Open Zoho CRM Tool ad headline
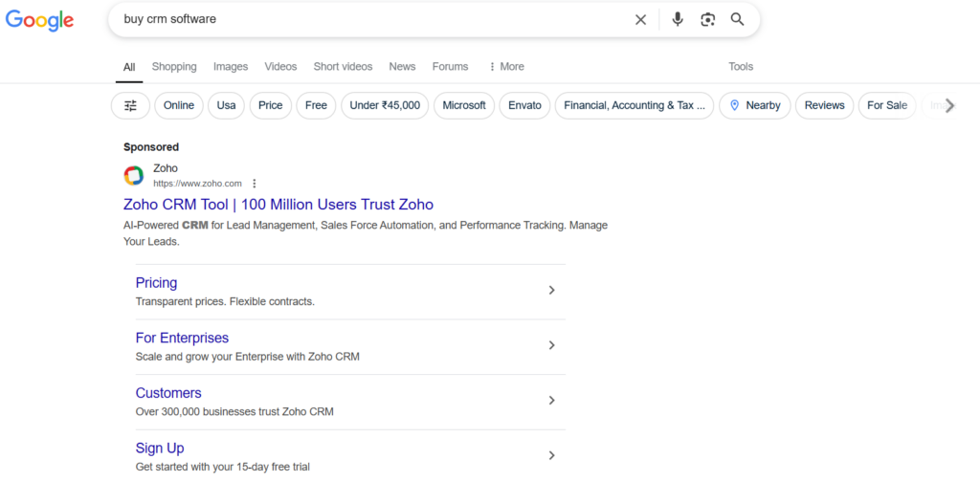Screen dimensions: 980x482 (x=278, y=204)
